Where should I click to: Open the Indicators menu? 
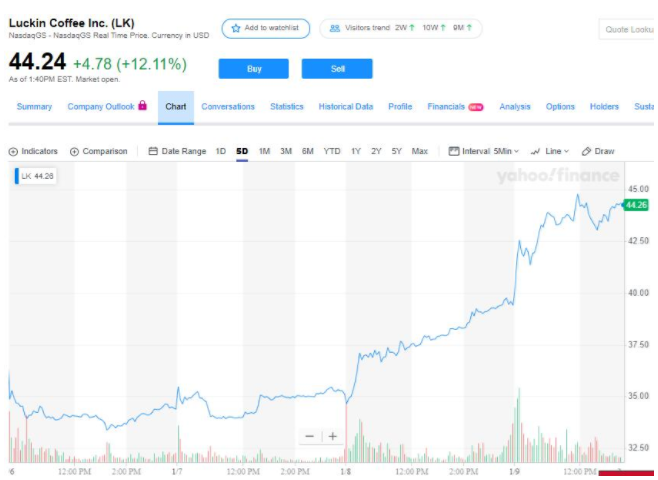point(33,151)
